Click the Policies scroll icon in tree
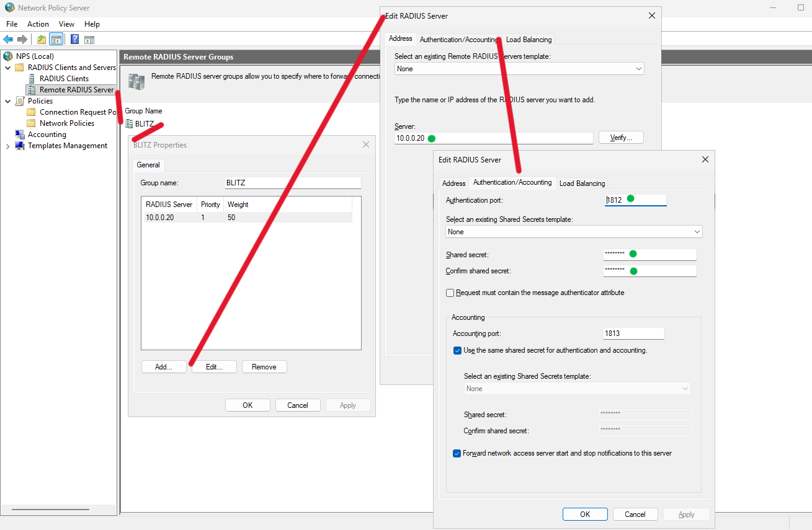This screenshot has width=812, height=530. [x=20, y=101]
